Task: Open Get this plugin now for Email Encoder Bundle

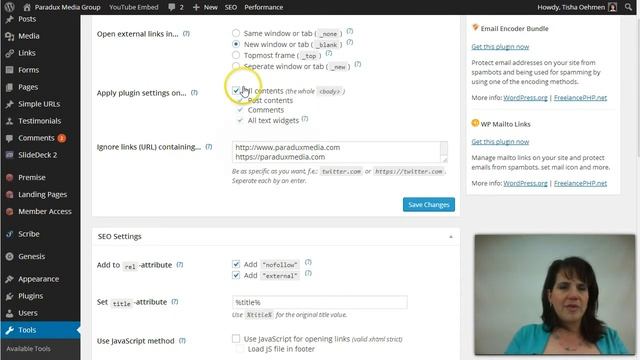Action: tap(500, 47)
